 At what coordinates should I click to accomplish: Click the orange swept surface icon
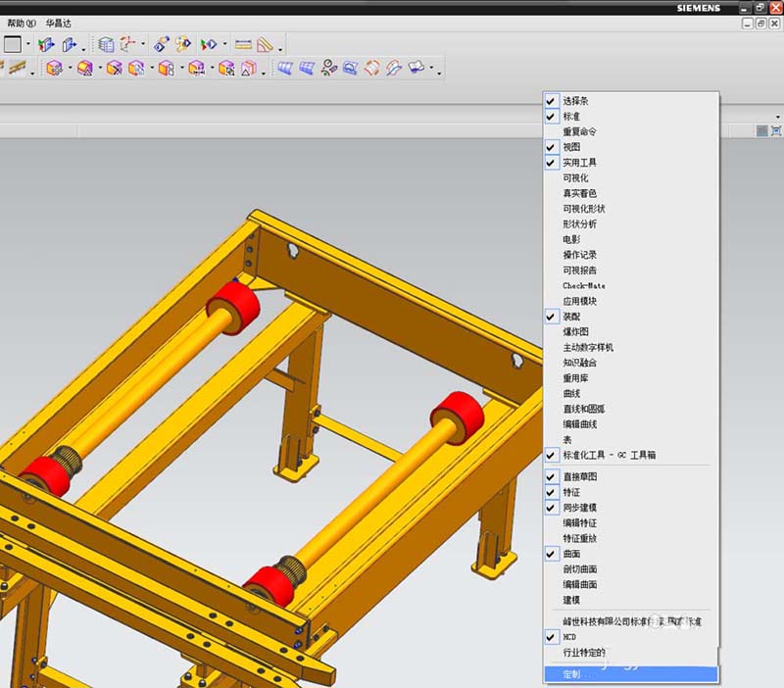tap(394, 68)
